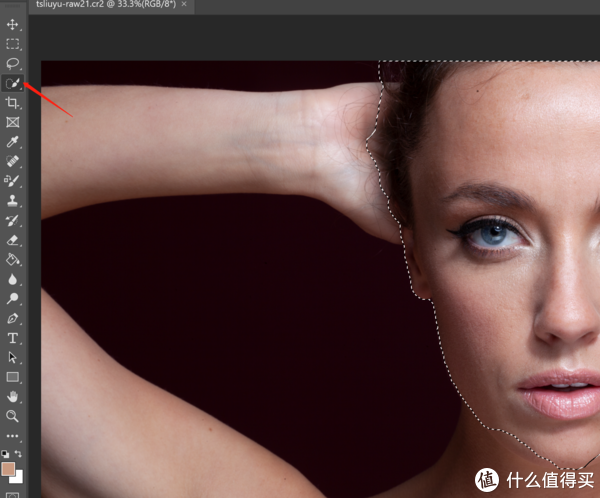Select the Move tool
The height and width of the screenshot is (498, 600).
click(x=12, y=24)
